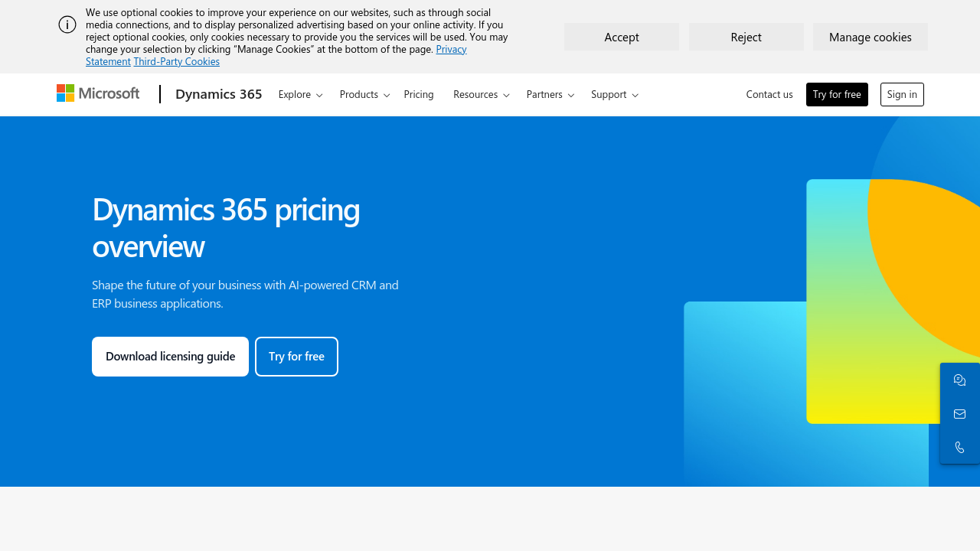Click Download licensing guide button
980x551 pixels.
coord(170,357)
